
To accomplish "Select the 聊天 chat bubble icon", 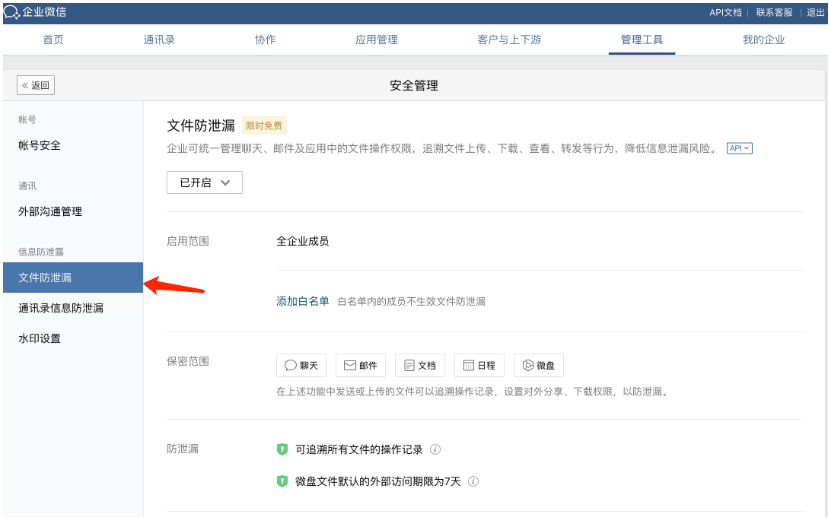I will click(291, 366).
